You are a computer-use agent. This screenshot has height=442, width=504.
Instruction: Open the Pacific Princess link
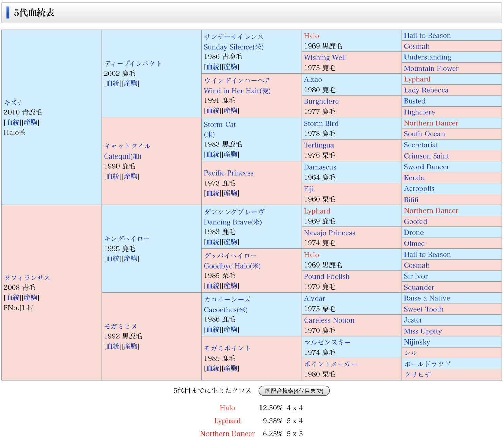tap(228, 173)
